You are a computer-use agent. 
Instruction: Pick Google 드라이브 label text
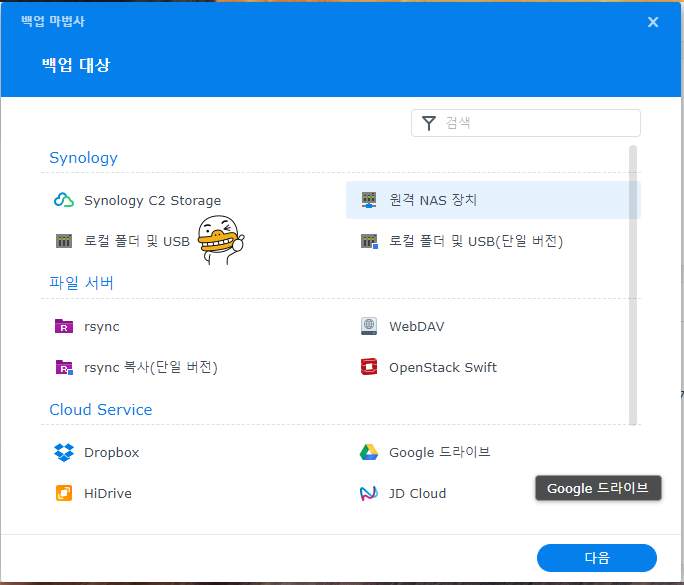(440, 452)
